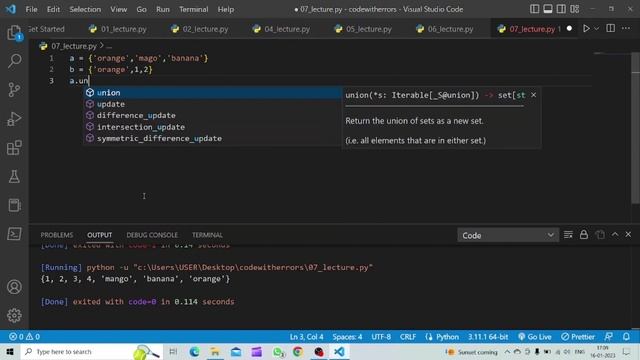Close the union documentation popup

533,95
